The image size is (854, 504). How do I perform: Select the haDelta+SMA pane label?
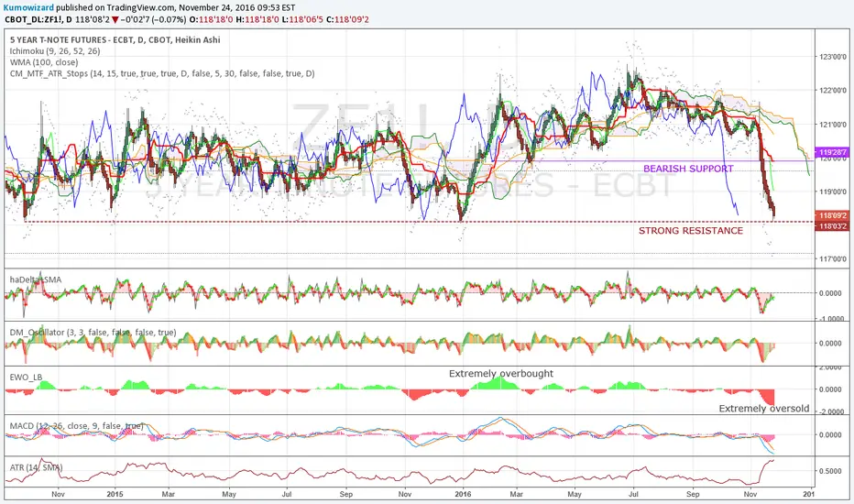[36, 279]
